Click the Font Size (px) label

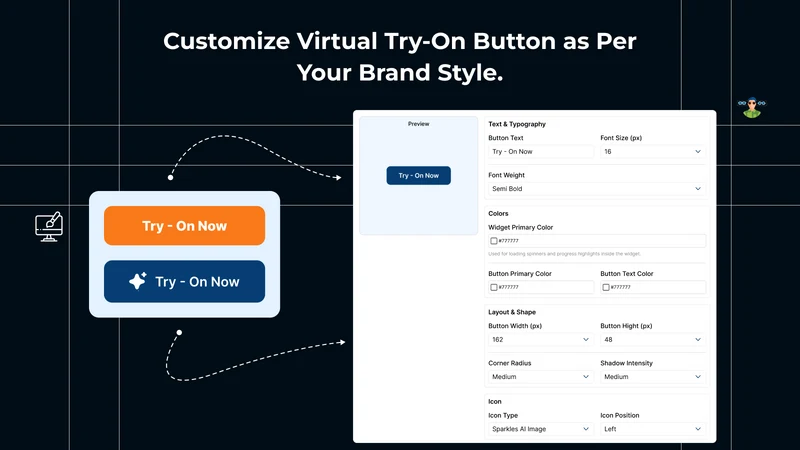tap(621, 138)
